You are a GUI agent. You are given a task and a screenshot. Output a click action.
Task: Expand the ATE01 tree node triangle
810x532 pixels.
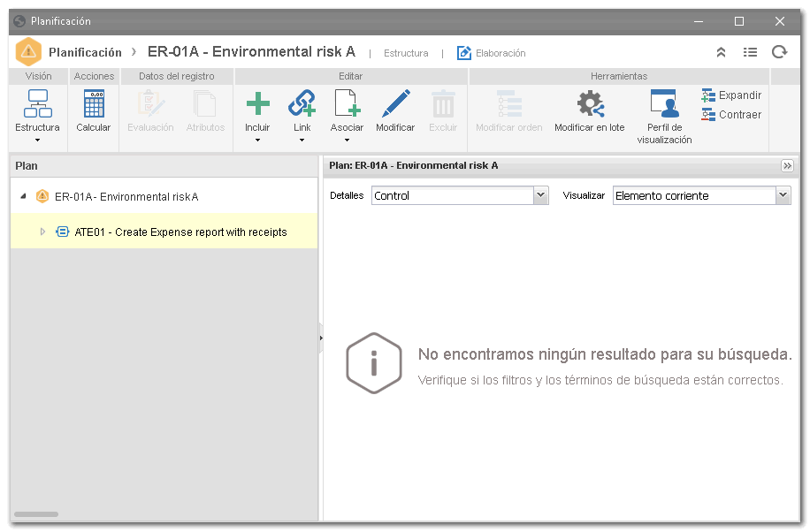click(42, 232)
